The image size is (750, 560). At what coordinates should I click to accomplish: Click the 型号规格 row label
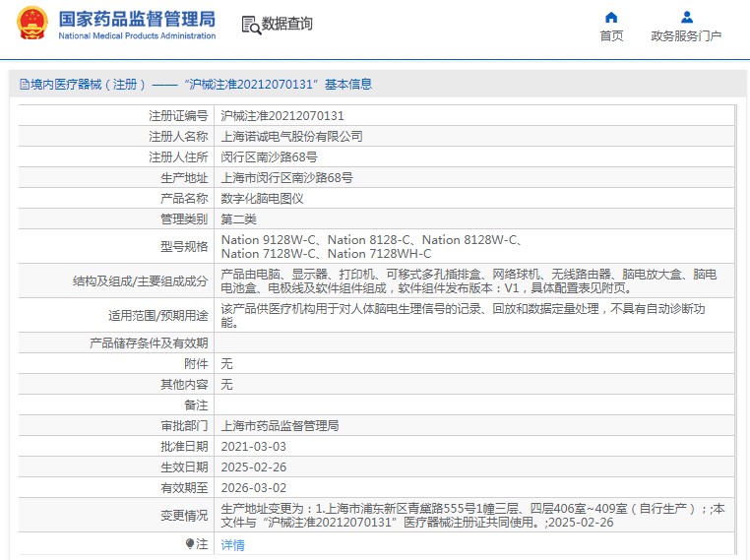point(184,246)
